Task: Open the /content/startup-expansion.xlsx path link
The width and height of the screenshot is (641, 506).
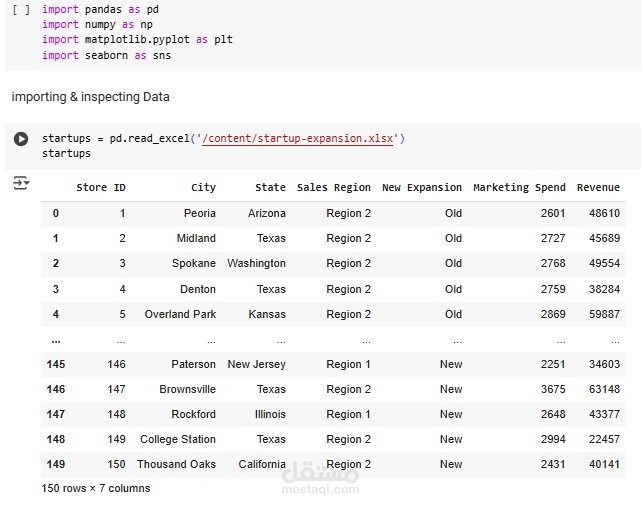Action: tap(297, 139)
